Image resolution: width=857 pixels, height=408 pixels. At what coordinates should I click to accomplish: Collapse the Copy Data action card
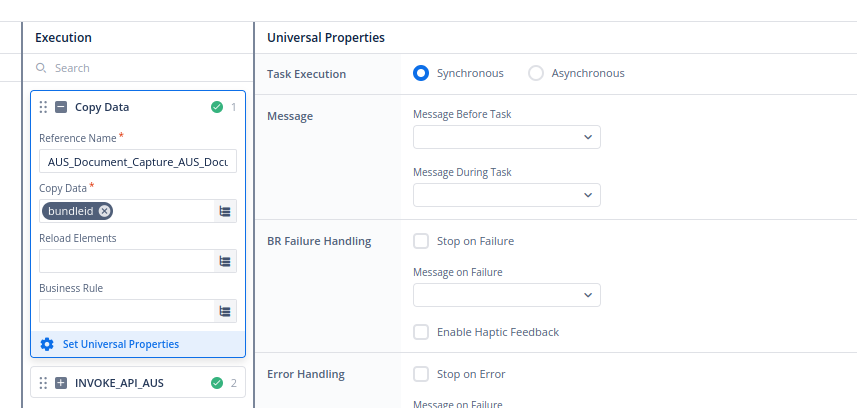pos(61,107)
